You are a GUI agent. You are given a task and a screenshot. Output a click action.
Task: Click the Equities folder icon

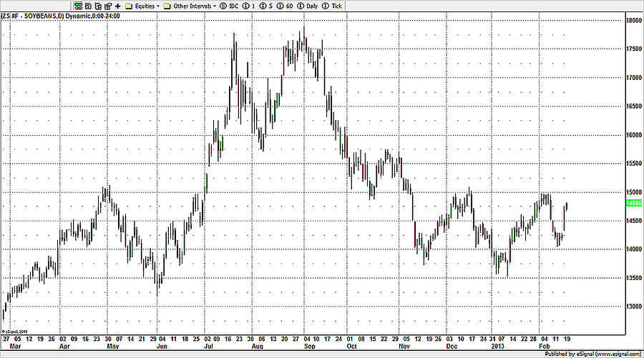pyautogui.click(x=129, y=6)
